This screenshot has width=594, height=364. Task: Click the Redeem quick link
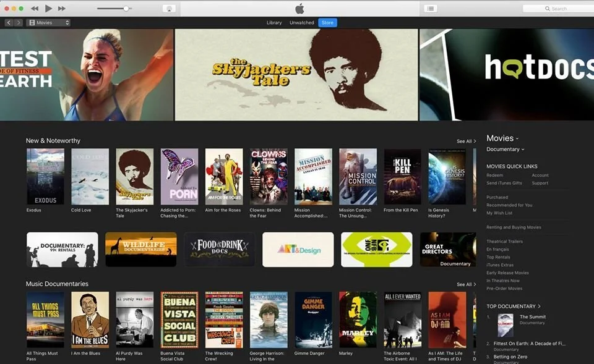495,175
